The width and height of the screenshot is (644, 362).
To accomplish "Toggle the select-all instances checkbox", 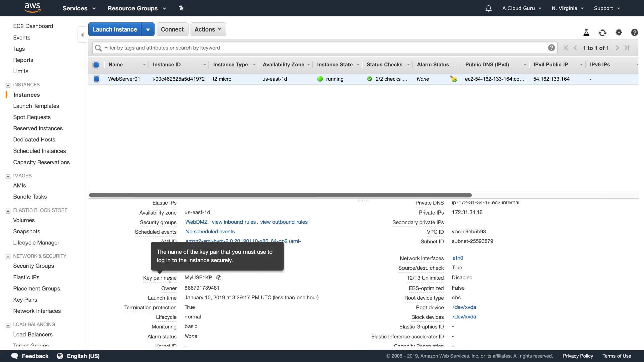I will click(x=96, y=65).
